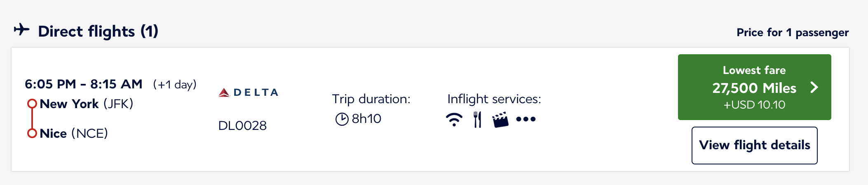The width and height of the screenshot is (868, 185).
Task: Click the 6:05 PM - 8:15 AM departure time
Action: coord(84,84)
